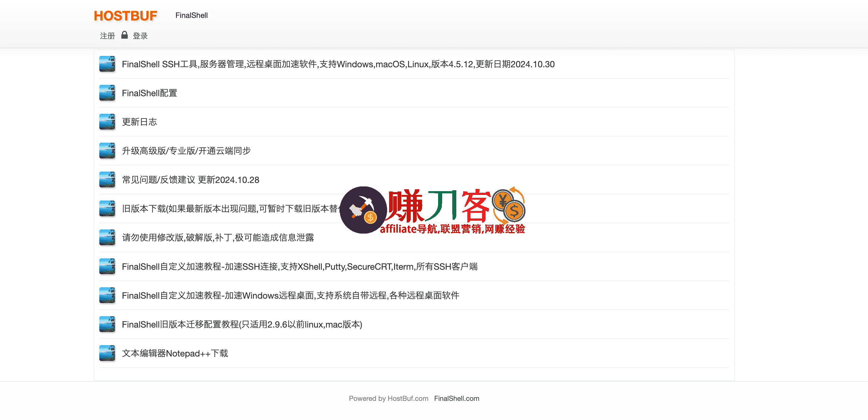The width and height of the screenshot is (868, 420).
Task: Open FinalShell自定义加速教程-加速SSH连接 topic
Action: coord(300,267)
